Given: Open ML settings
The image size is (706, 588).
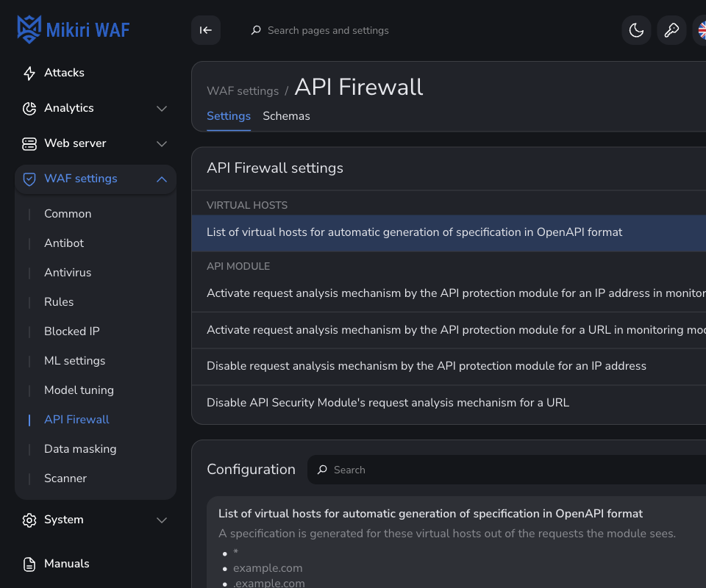Looking at the screenshot, I should (x=75, y=361).
